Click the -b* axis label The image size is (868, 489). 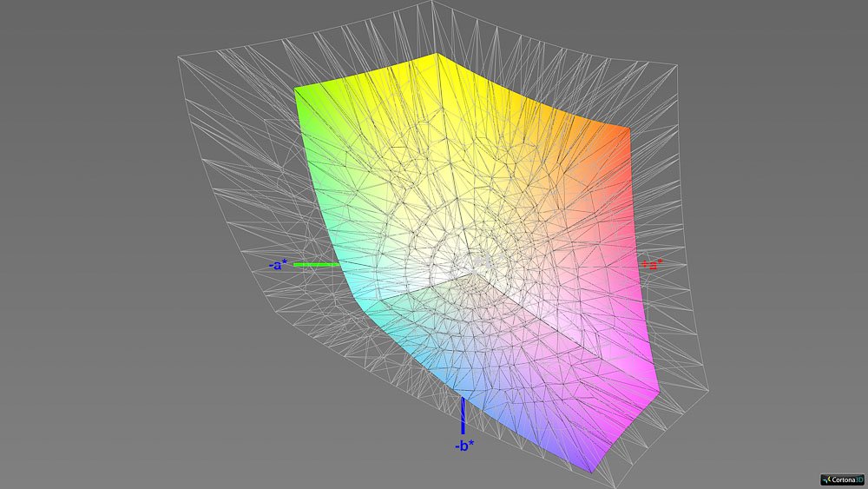coord(464,446)
